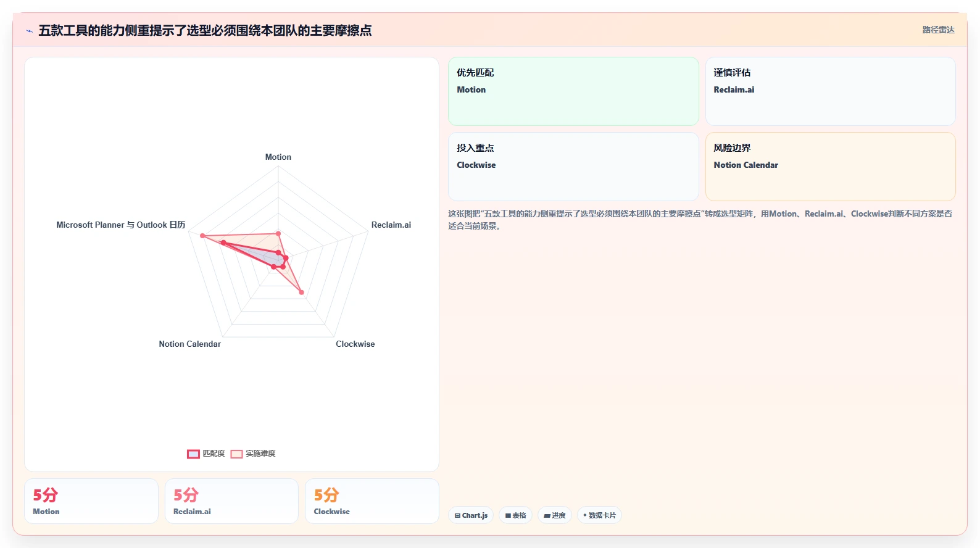This screenshot has width=980, height=548.
Task: Click the Reclaim.ai axis label on radar chart
Action: coord(391,225)
